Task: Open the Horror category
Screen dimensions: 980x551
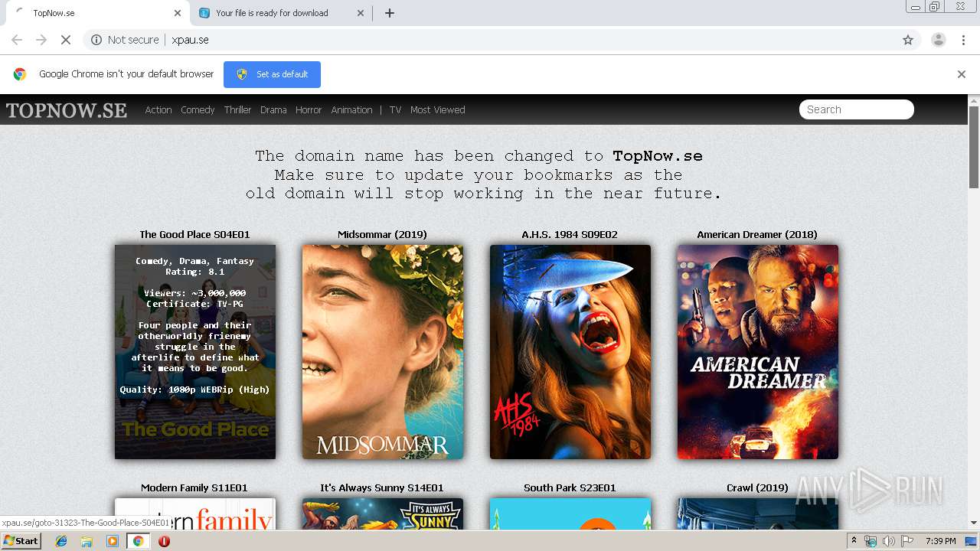Action: [309, 110]
